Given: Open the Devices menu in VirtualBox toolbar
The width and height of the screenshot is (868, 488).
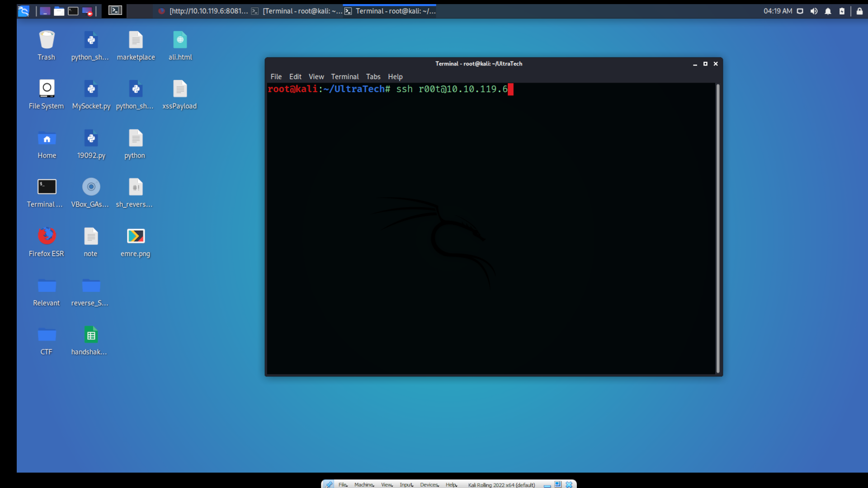Looking at the screenshot, I should click(429, 484).
